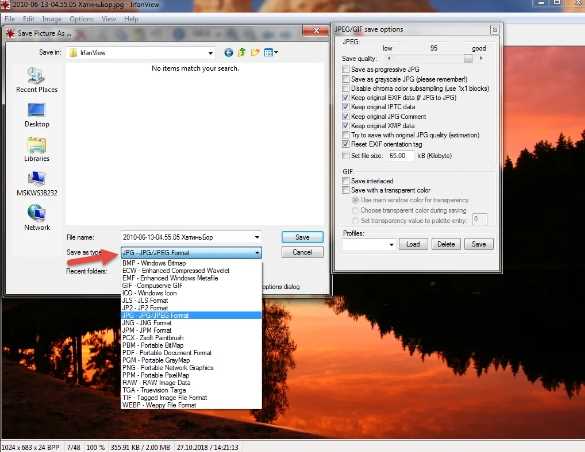Screen dimensions: 585x452
Task: Uncheck Keep original IPTC data
Action: pos(346,107)
